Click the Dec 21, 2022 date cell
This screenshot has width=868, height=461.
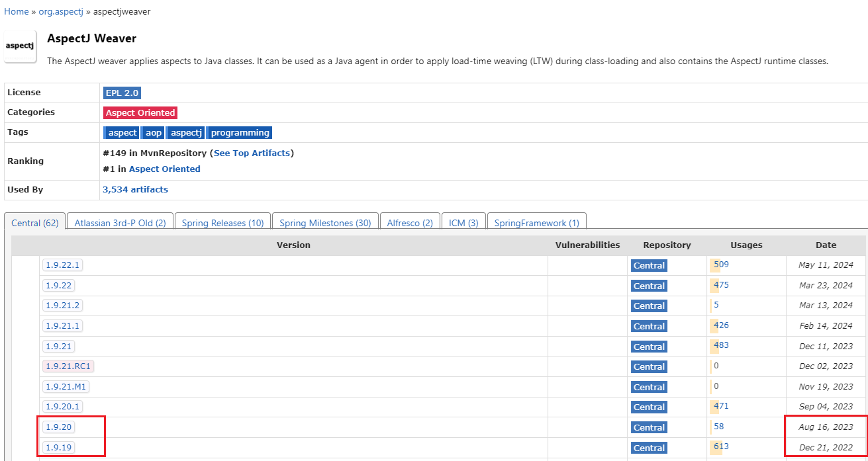pyautogui.click(x=826, y=448)
